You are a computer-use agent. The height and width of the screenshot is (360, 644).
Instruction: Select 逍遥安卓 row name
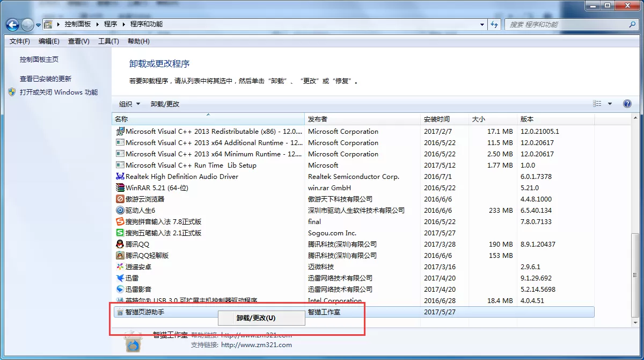point(138,267)
